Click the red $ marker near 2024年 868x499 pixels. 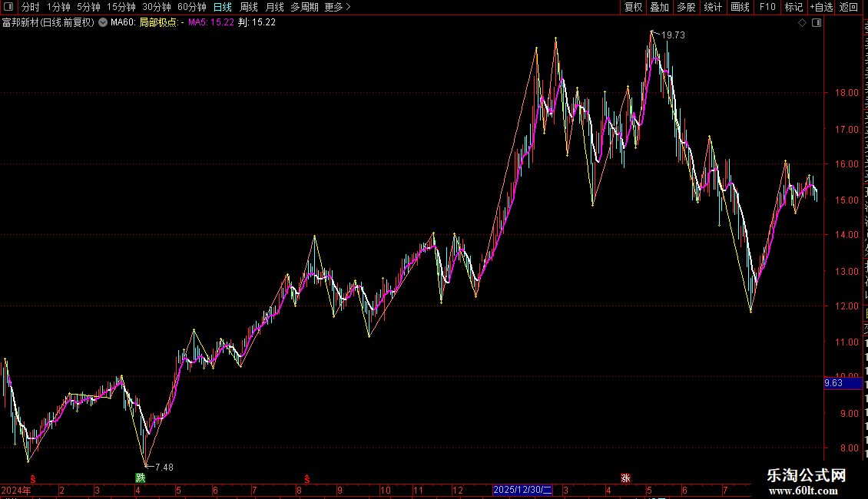pyautogui.click(x=33, y=479)
